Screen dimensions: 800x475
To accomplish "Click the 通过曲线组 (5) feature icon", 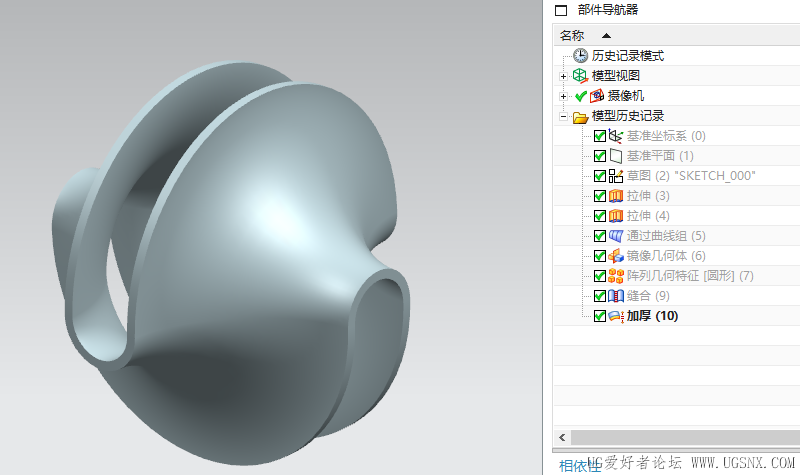I will [615, 236].
